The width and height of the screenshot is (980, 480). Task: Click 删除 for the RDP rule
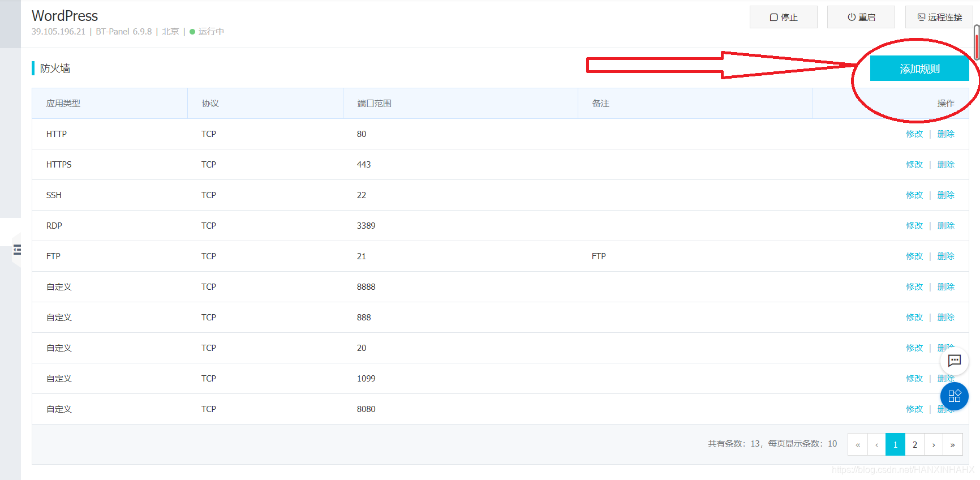point(946,226)
